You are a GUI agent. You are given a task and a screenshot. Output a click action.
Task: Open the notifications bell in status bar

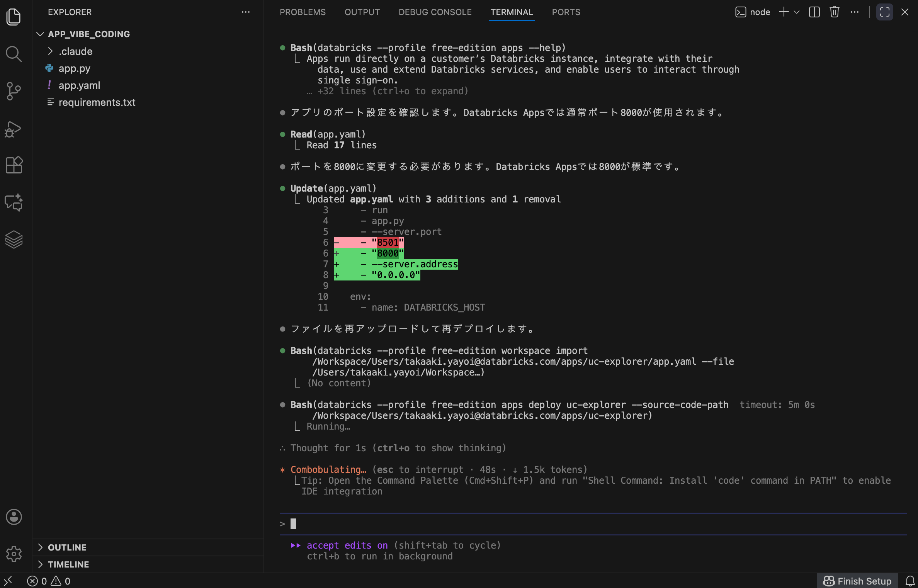[910, 581]
